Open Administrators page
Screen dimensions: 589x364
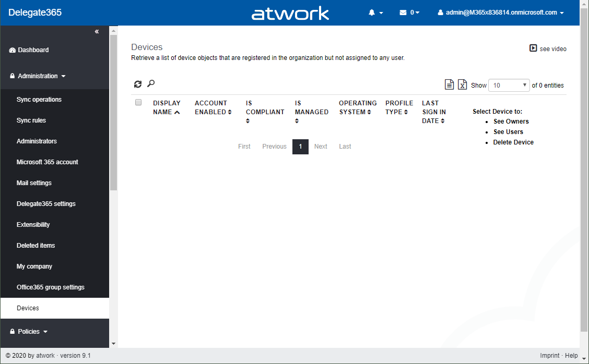point(37,141)
